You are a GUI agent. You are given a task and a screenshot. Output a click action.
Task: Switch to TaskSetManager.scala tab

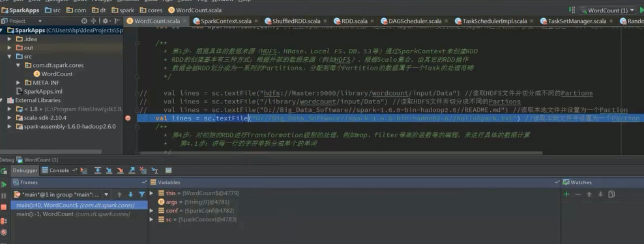(577, 21)
